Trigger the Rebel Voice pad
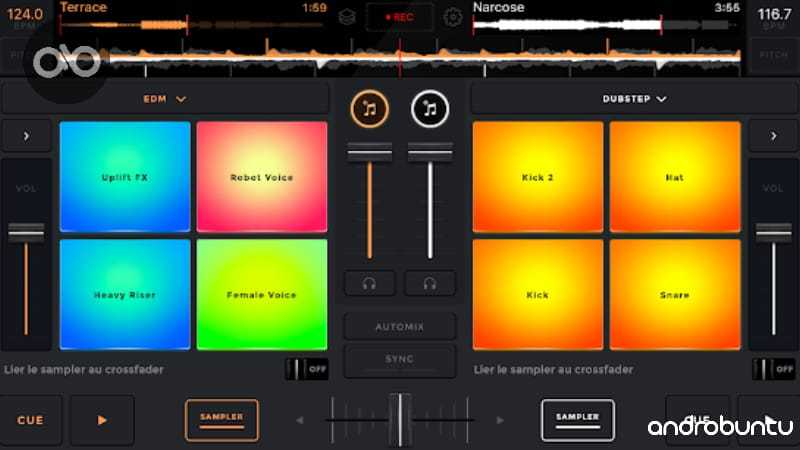The width and height of the screenshot is (800, 450). [262, 177]
